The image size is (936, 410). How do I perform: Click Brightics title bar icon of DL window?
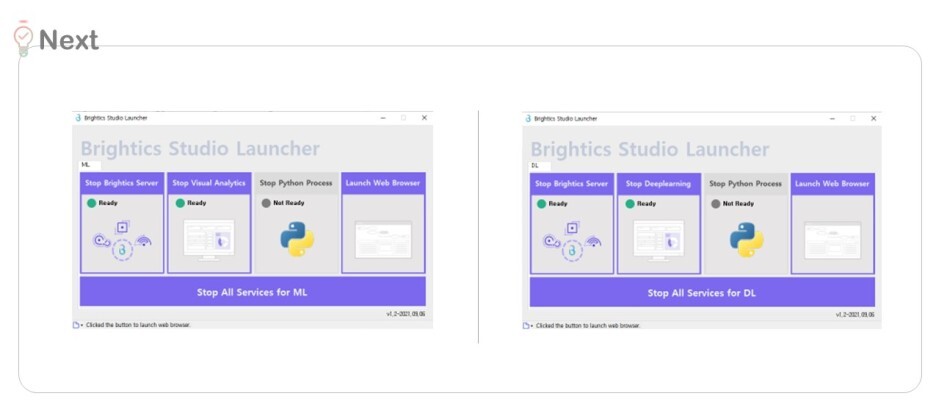pyautogui.click(x=528, y=118)
